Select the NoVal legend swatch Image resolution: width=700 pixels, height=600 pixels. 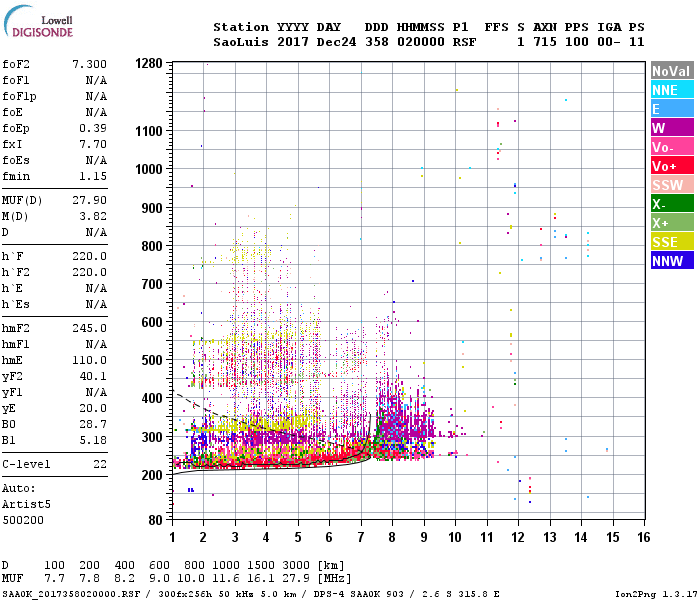pyautogui.click(x=672, y=71)
